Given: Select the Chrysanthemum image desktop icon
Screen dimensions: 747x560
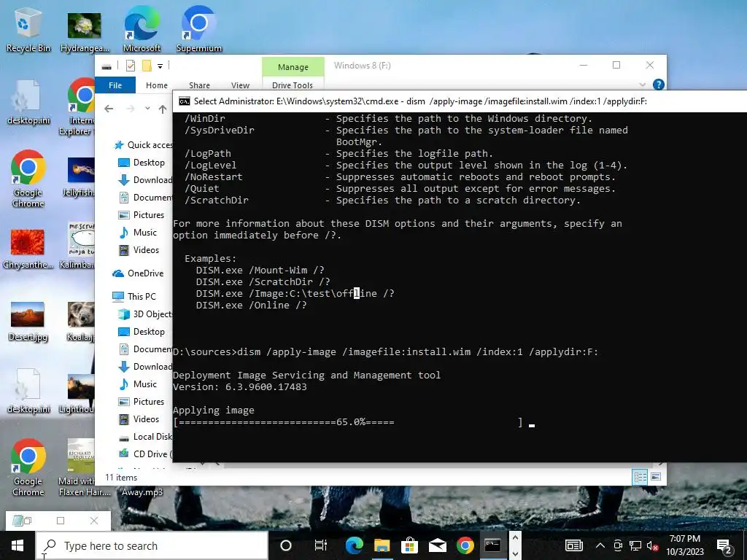Looking at the screenshot, I should [x=28, y=249].
